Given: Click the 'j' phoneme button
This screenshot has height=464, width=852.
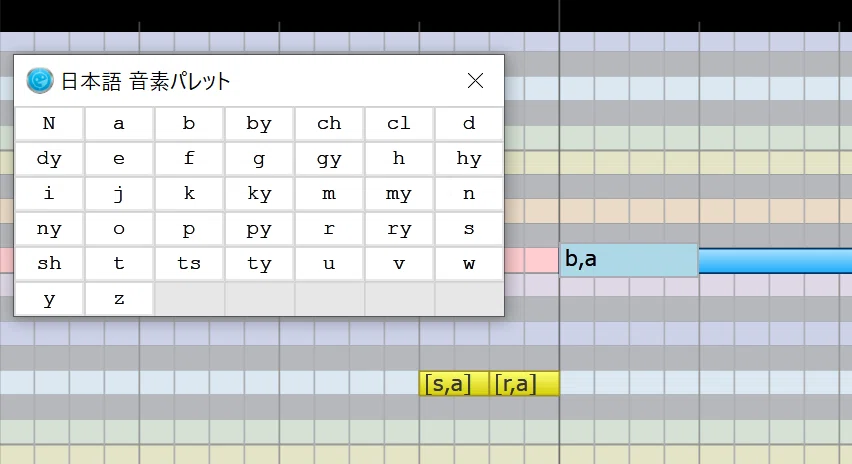Looking at the screenshot, I should click(x=119, y=193).
